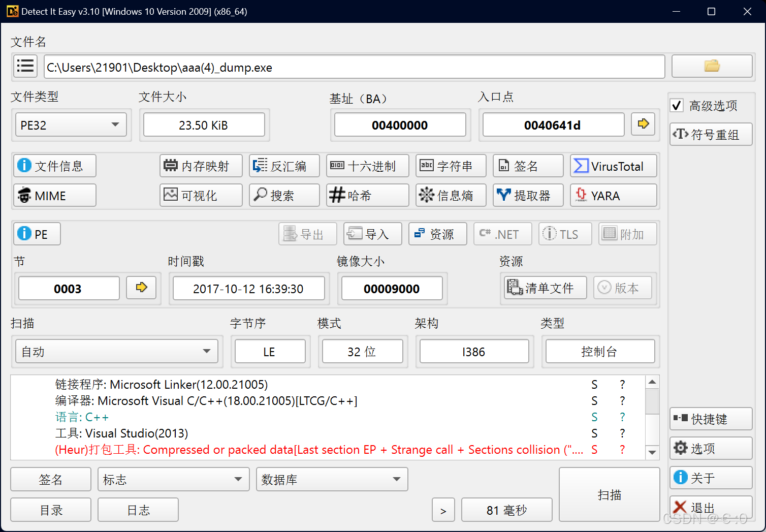Screen dimensions: 766x532
Task: Open the 反汇编 disassembler view
Action: [x=284, y=166]
